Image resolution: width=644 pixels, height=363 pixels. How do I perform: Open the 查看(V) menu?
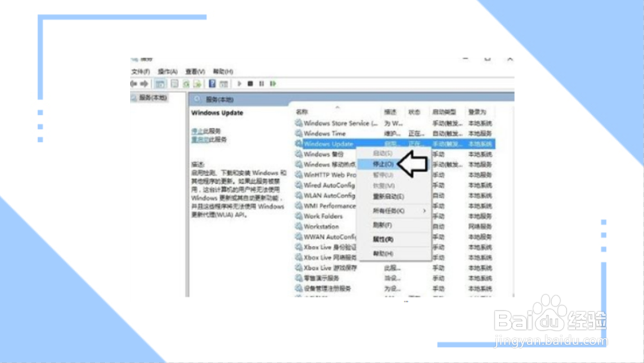click(x=195, y=72)
